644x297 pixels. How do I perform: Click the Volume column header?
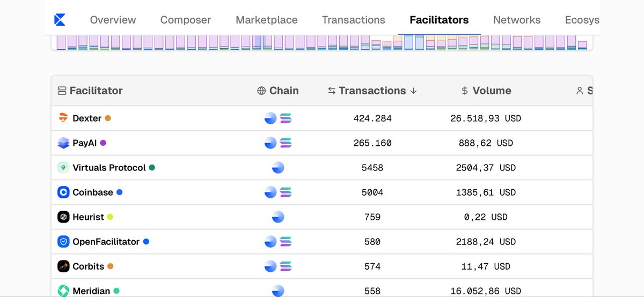[486, 91]
